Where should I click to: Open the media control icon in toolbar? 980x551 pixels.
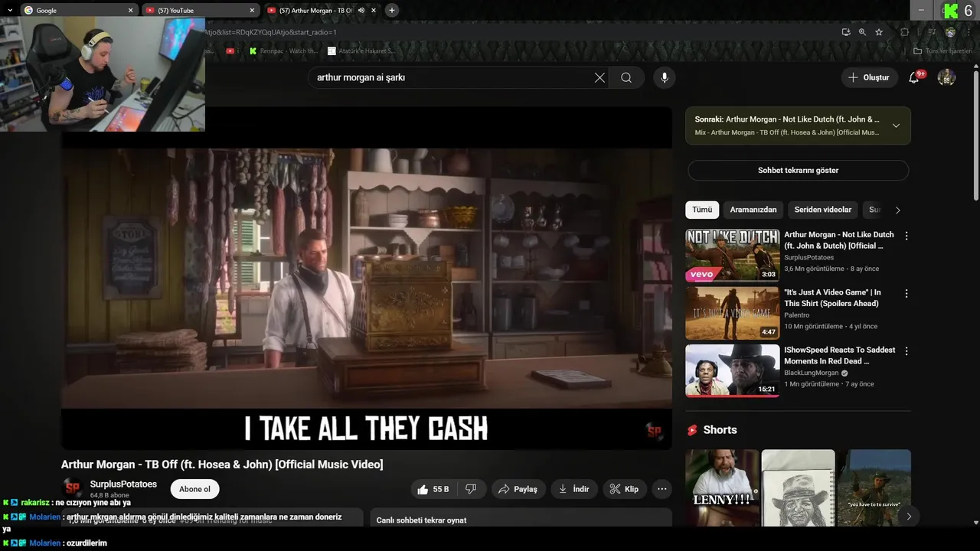click(932, 32)
